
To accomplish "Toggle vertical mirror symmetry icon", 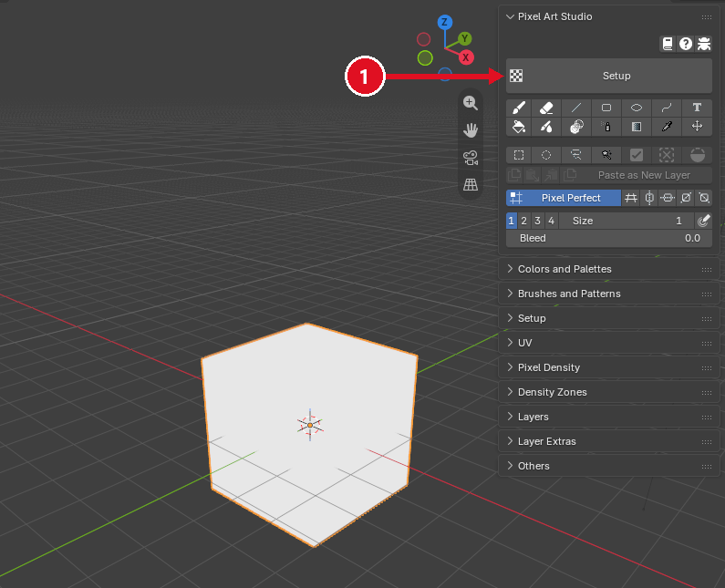I will click(649, 198).
